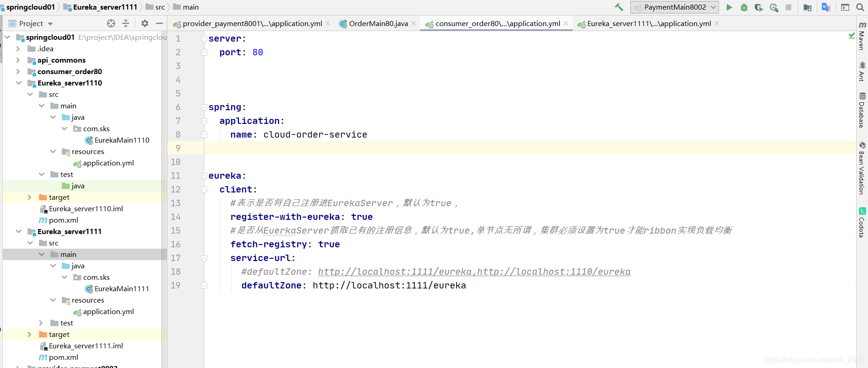This screenshot has height=368, width=868.
Task: Open the Codota tool window
Action: (x=862, y=222)
